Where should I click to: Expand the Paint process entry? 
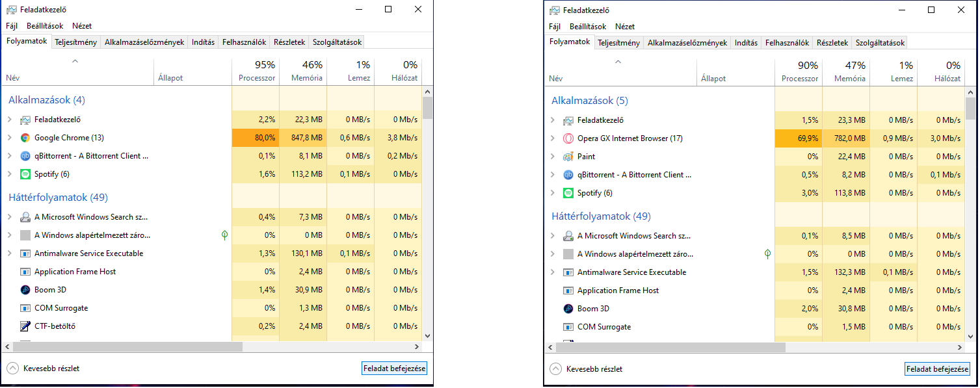(x=553, y=157)
